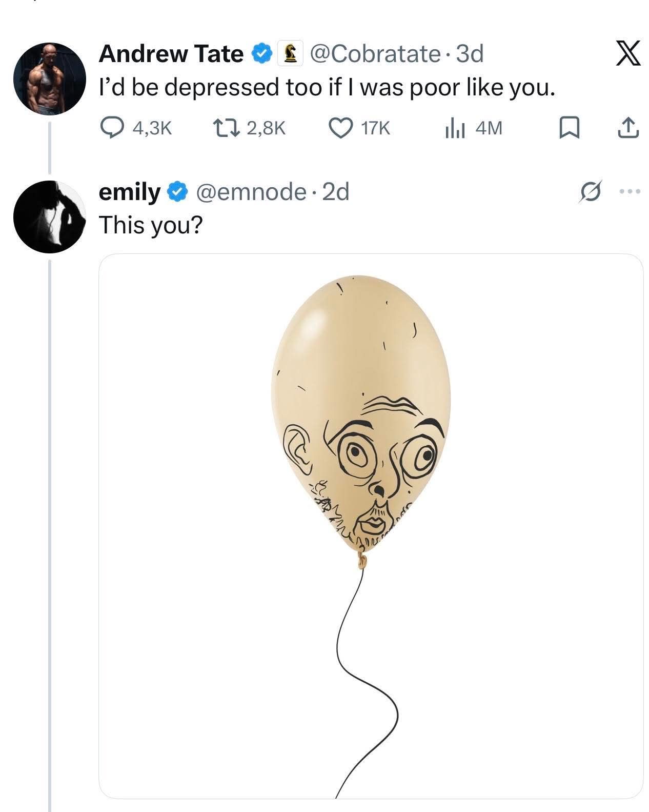Viewport: 649px width, 812px height.
Task: Click Andrew Tate's blue verified badge
Action: (x=262, y=54)
